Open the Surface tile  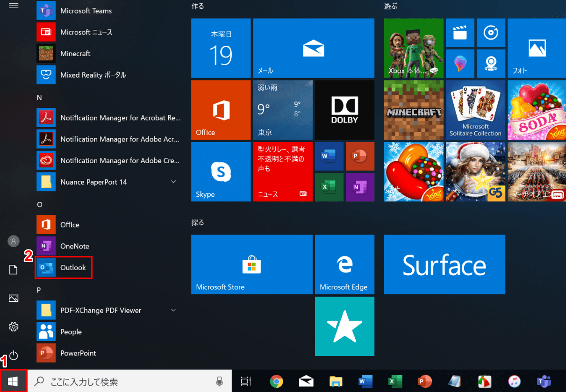(x=444, y=264)
